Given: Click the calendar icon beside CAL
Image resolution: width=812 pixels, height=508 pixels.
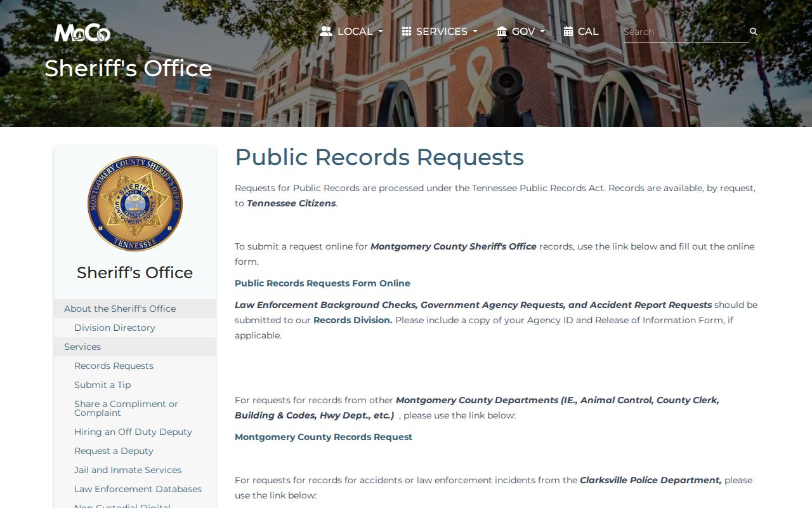Looking at the screenshot, I should (x=568, y=31).
